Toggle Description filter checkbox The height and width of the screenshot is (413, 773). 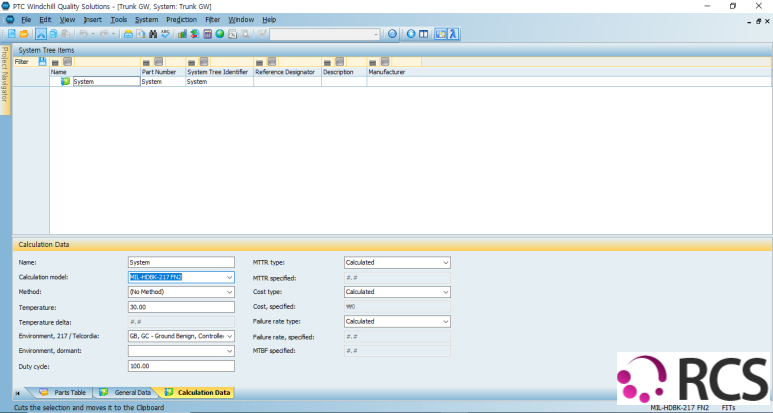point(340,62)
